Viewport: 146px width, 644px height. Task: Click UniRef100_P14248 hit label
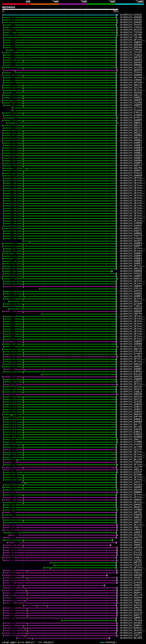[131, 110]
